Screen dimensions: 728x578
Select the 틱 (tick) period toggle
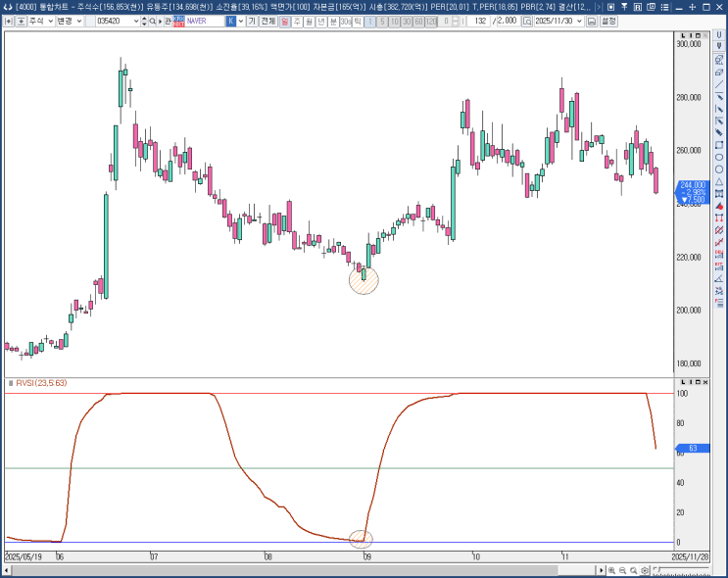point(358,22)
